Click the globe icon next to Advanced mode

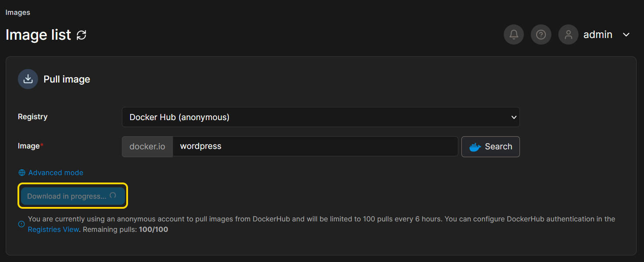(x=22, y=173)
